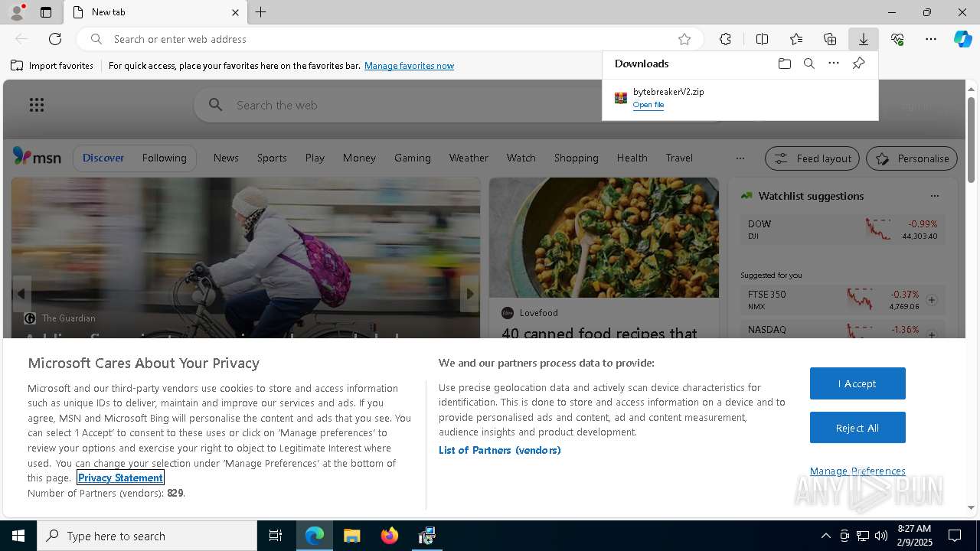The image size is (980, 551).
Task: Open downloads folder from Downloads panel
Action: coord(784,64)
